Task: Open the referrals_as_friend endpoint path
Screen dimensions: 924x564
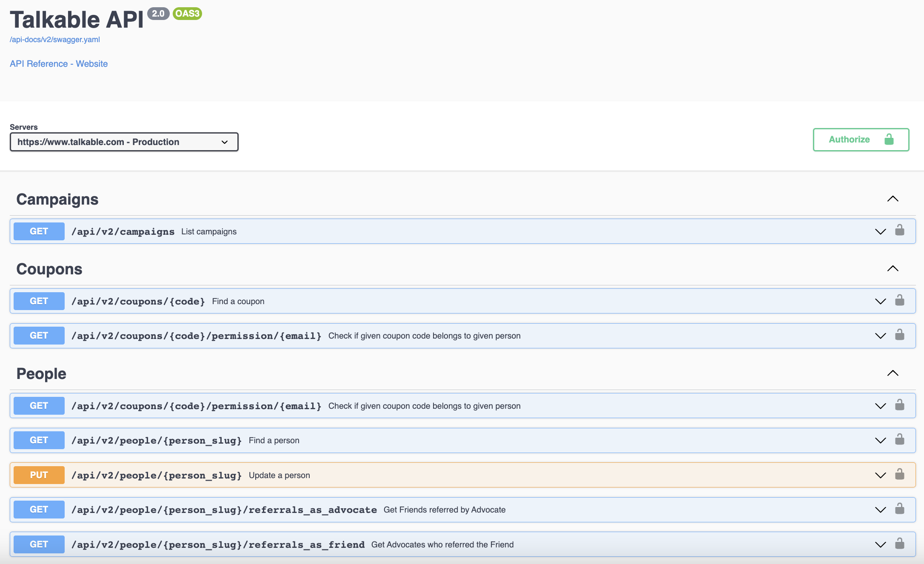Action: (x=218, y=544)
